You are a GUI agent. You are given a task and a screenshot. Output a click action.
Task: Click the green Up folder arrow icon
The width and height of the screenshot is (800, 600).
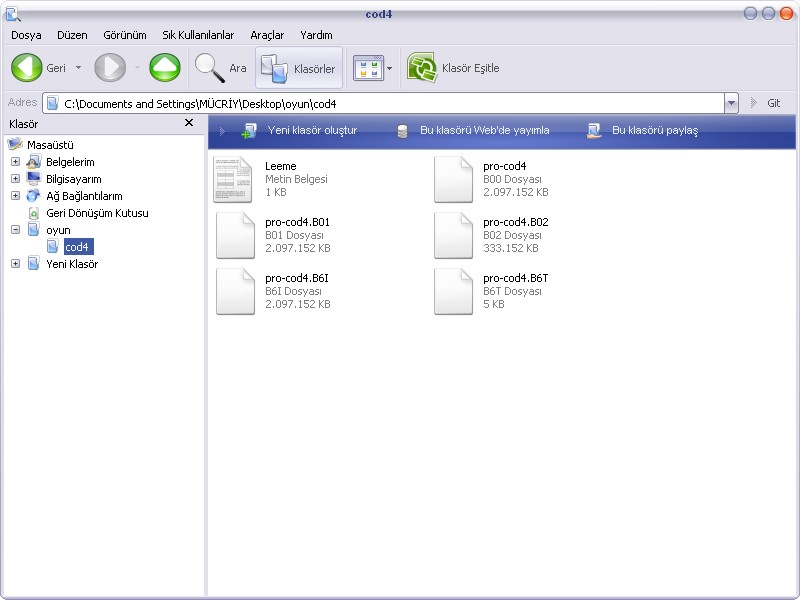pyautogui.click(x=165, y=68)
